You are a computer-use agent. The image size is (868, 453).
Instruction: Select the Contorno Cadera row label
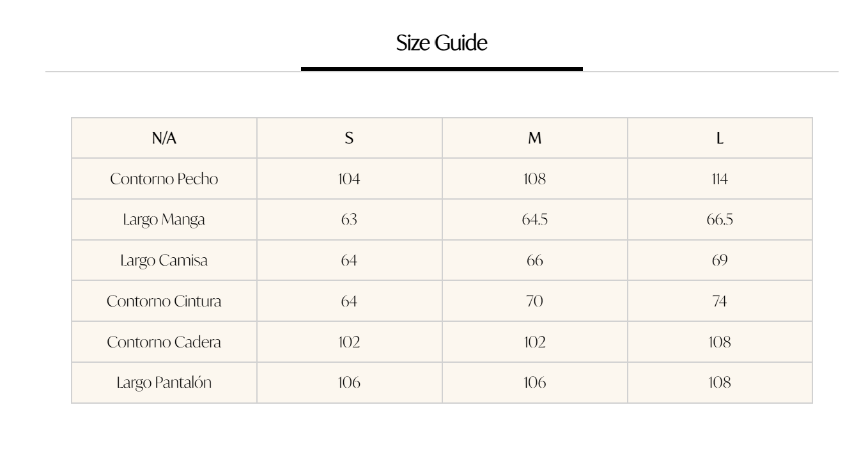point(164,342)
